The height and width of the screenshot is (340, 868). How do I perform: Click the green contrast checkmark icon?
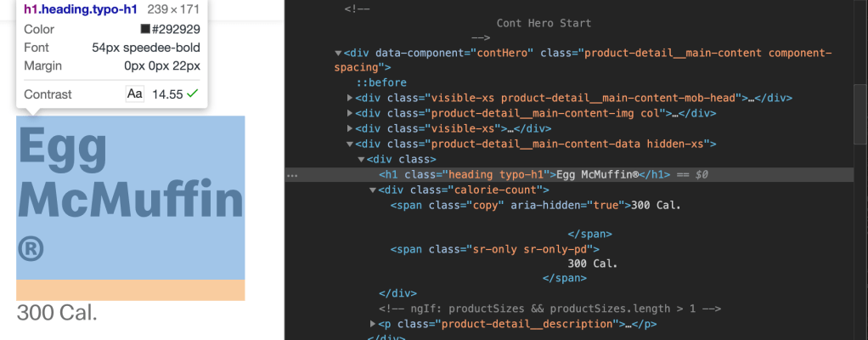(x=193, y=94)
